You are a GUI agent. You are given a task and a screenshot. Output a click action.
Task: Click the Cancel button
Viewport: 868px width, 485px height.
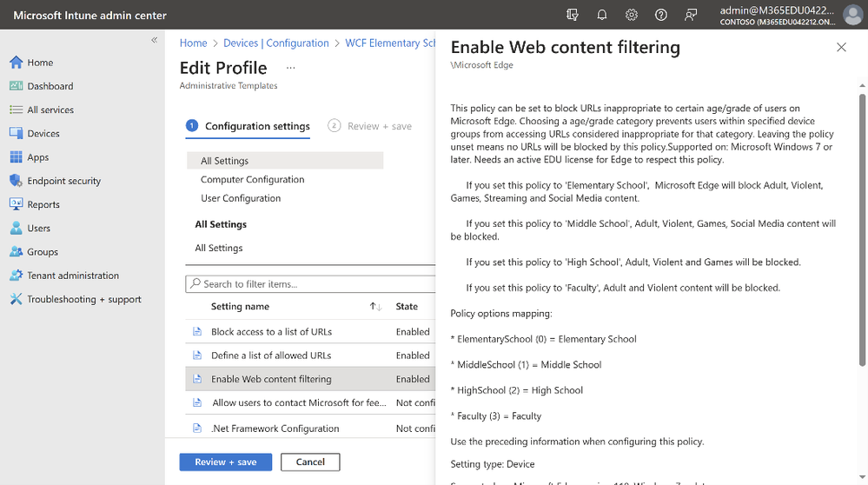(x=310, y=462)
